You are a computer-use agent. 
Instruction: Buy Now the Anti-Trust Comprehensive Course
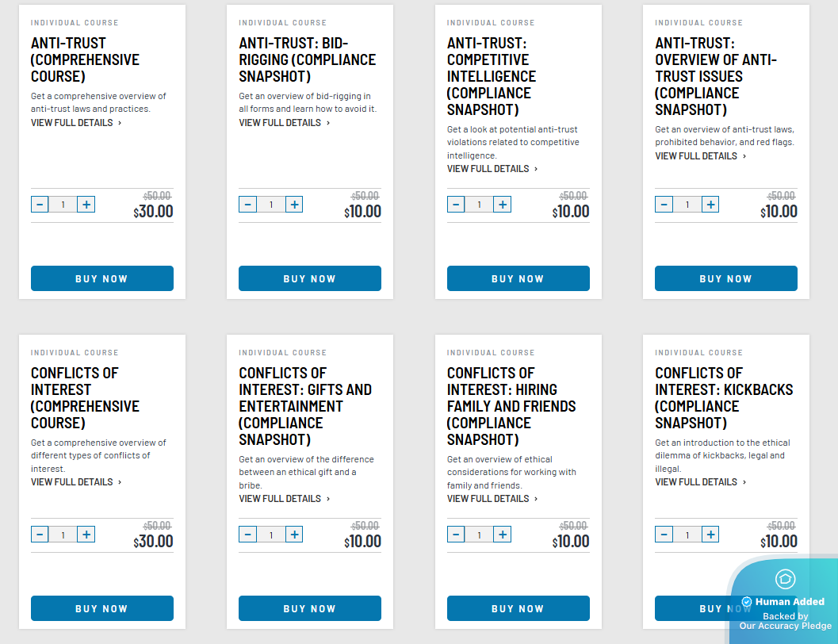(102, 278)
